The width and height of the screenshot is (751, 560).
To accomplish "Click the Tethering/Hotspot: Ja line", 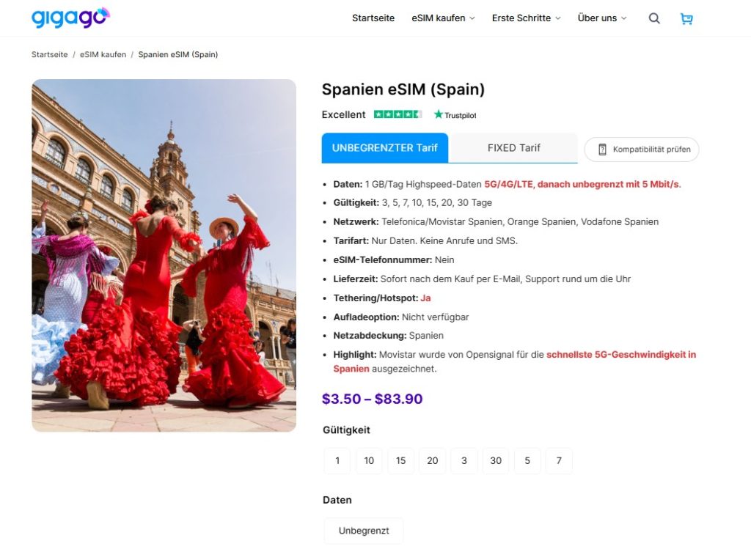I will [x=381, y=298].
